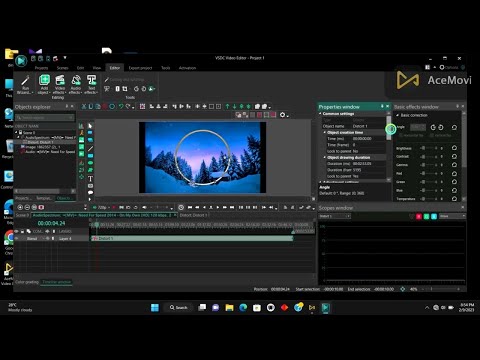
Task: Reset Brightness value with its reset icon
Action: 454,148
